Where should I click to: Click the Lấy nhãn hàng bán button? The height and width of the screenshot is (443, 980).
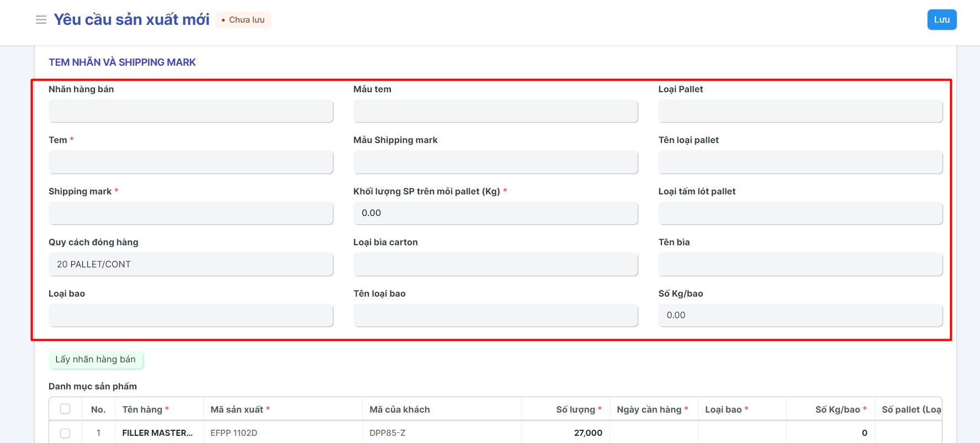click(x=96, y=360)
